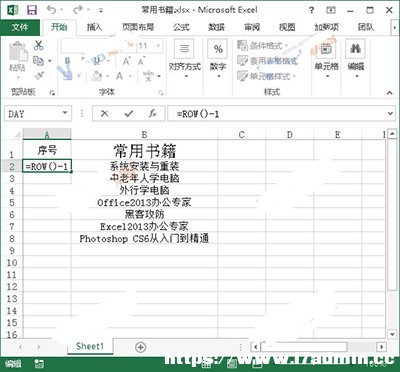This screenshot has width=400, height=372.
Task: Add a new sheet with plus icon
Action: (141, 347)
